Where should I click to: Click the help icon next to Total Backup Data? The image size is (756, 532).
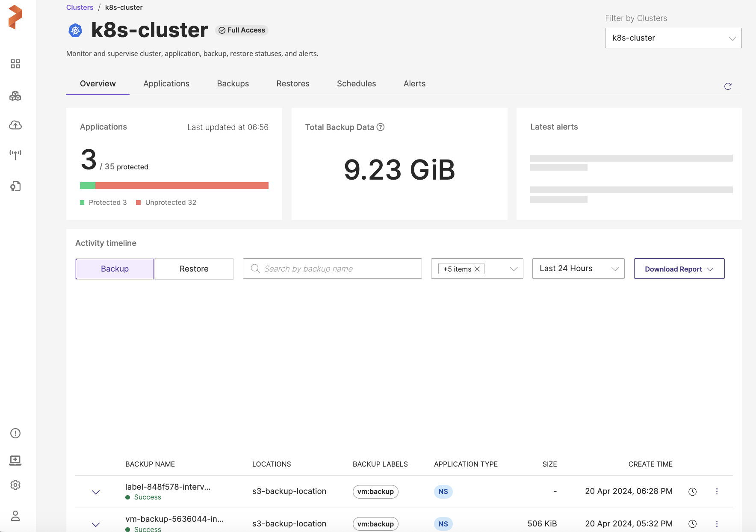(x=380, y=127)
